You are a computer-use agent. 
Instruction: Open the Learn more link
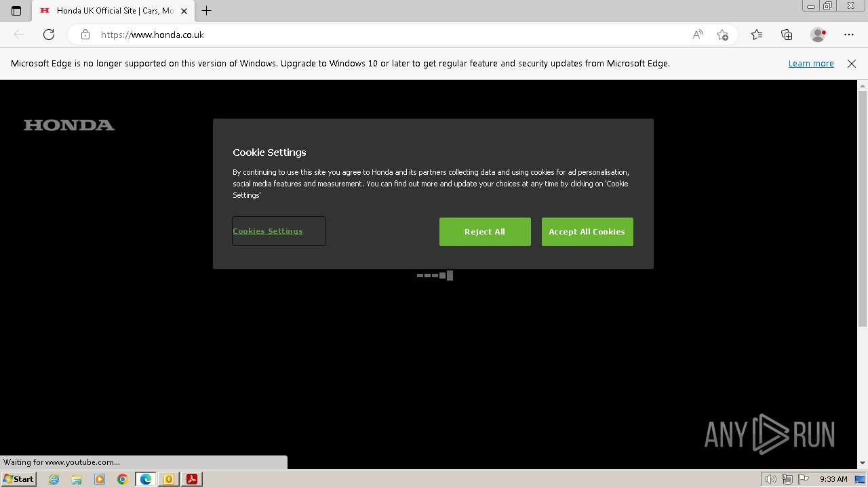(811, 64)
